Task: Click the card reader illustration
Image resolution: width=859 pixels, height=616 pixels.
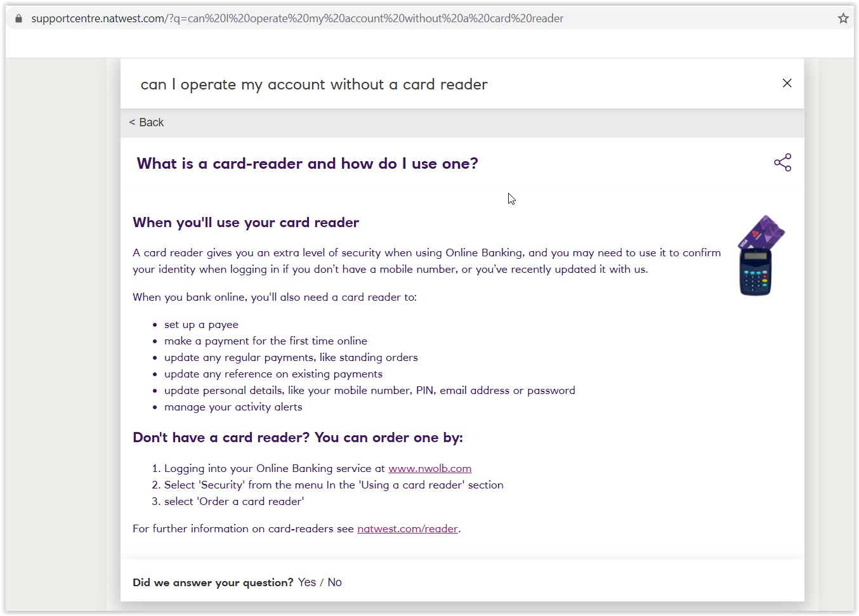Action: click(x=761, y=255)
